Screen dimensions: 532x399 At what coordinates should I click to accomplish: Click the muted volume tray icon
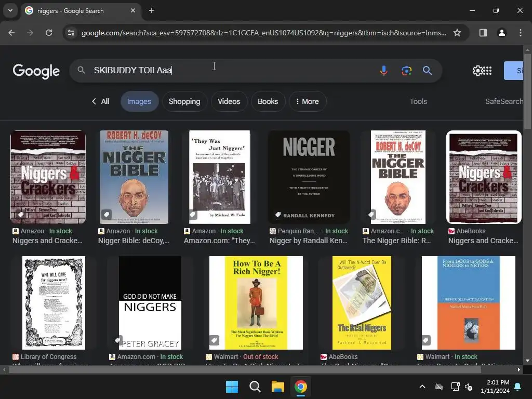[469, 387]
